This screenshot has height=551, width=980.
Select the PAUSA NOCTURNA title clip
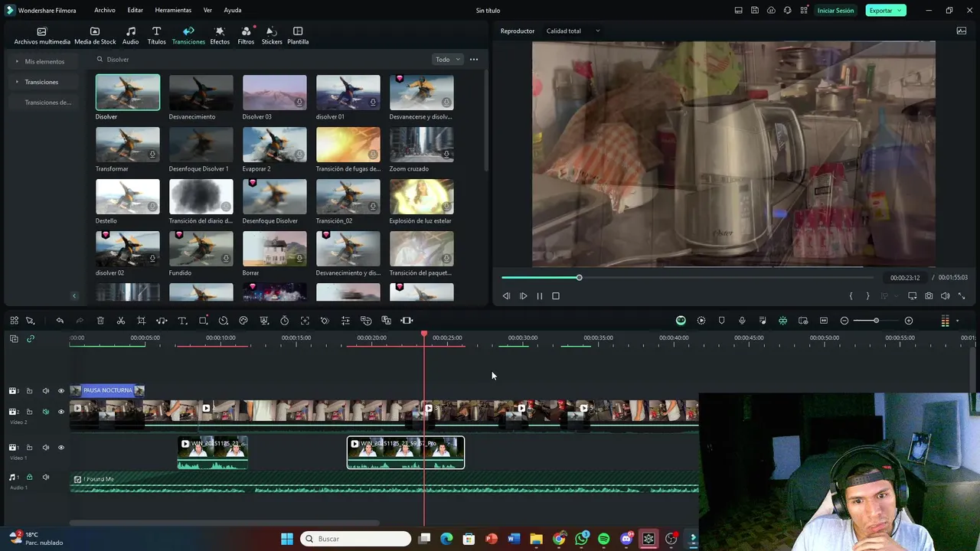pyautogui.click(x=107, y=390)
